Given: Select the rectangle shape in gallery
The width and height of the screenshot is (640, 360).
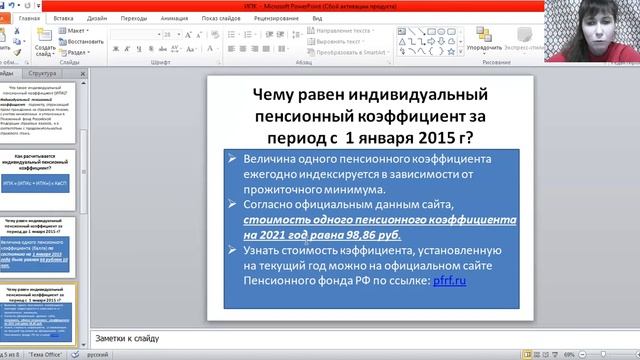Looking at the screenshot, I should point(431,32).
